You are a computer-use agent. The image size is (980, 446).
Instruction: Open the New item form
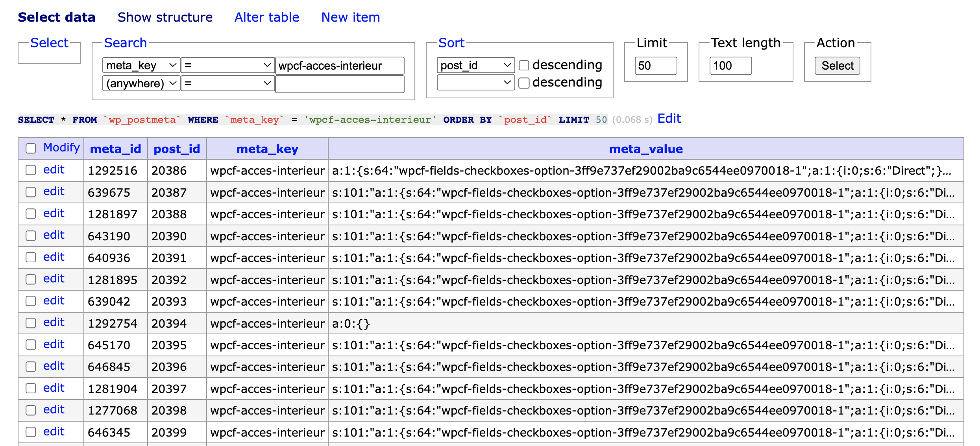point(351,17)
